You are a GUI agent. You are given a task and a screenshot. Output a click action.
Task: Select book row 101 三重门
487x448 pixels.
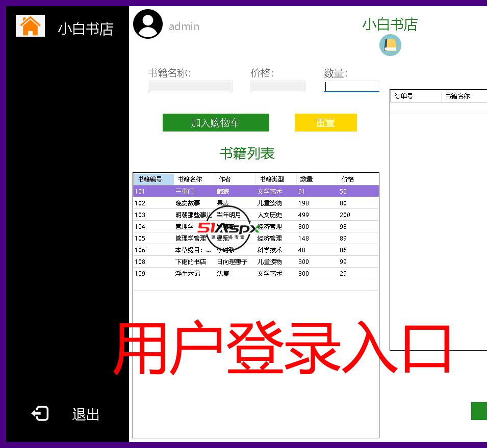tap(256, 191)
